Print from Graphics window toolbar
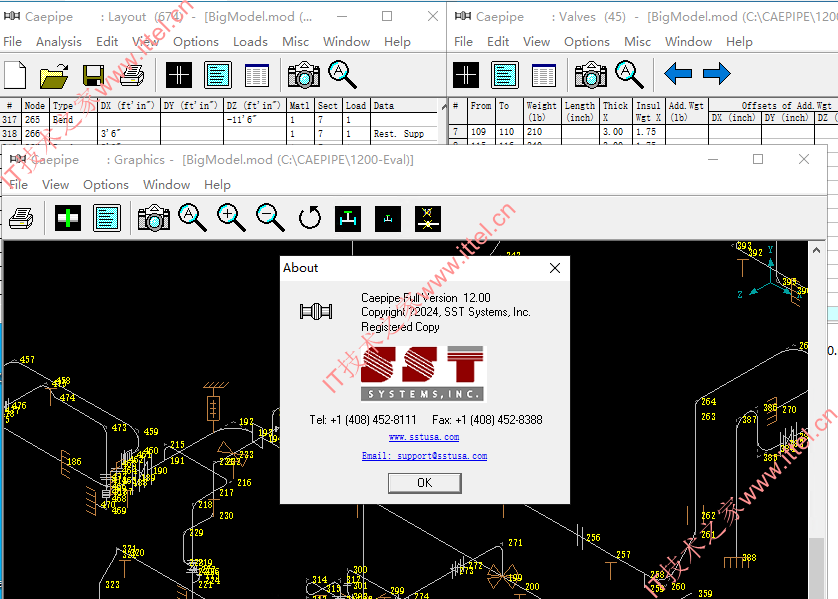838x599 pixels. [x=21, y=218]
